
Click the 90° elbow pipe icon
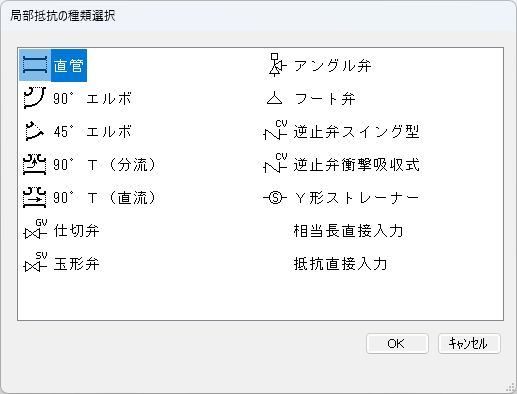35,98
